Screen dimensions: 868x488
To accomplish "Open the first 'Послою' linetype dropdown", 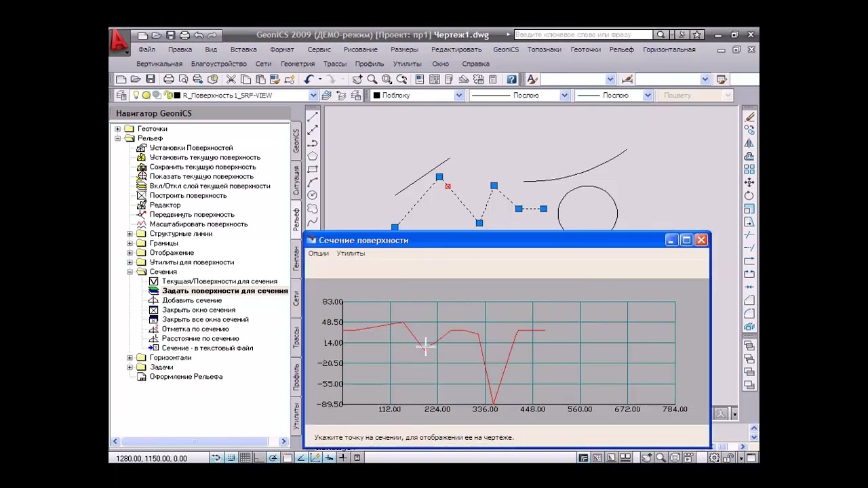I will [564, 96].
